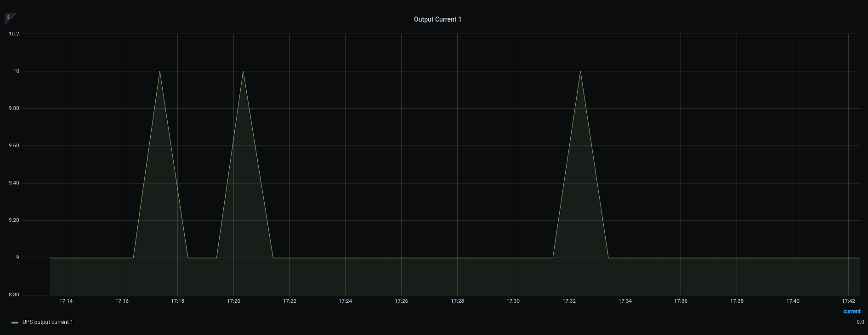Image resolution: width=868 pixels, height=335 pixels.
Task: Click the 17:16 time axis label
Action: point(122,301)
